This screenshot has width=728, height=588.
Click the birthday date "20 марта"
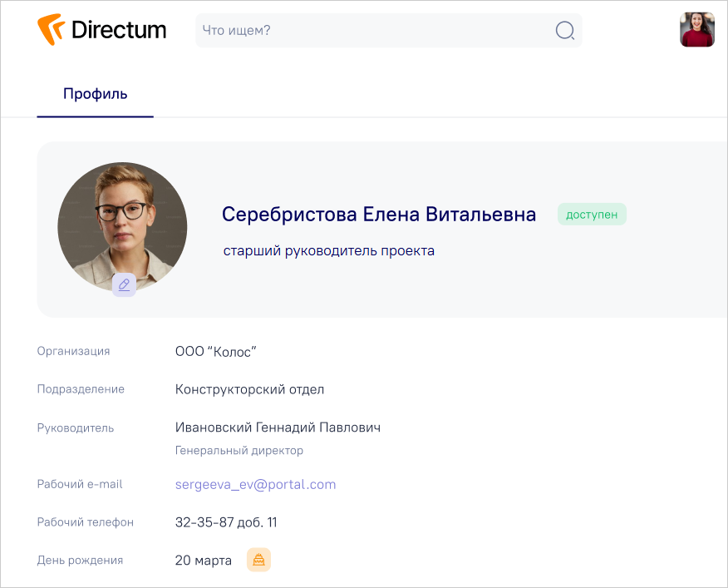tap(204, 561)
